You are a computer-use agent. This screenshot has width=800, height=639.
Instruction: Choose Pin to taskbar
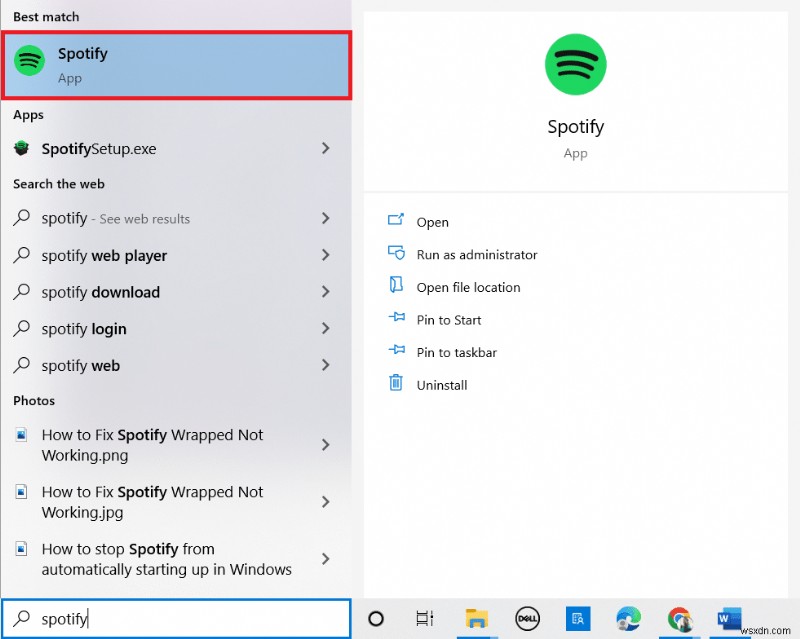457,353
